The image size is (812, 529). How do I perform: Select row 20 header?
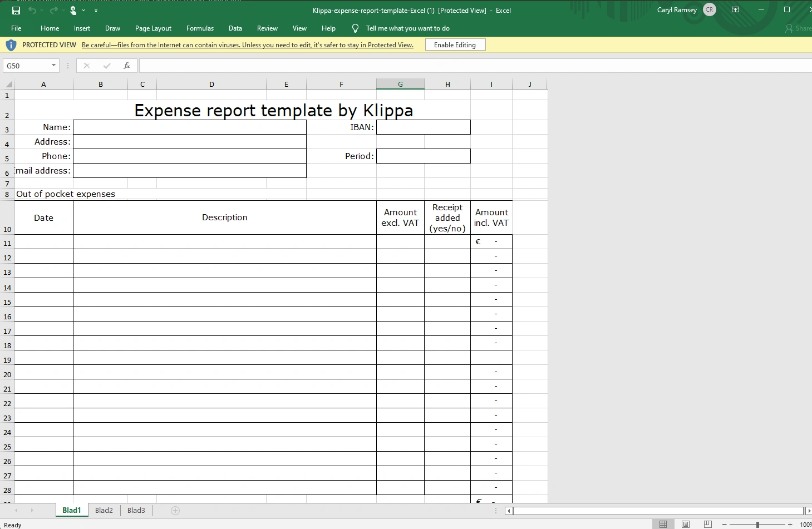coord(7,372)
